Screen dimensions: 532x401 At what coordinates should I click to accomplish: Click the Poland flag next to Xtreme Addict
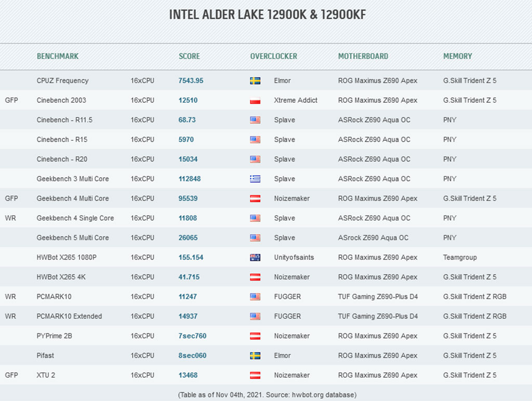point(255,100)
